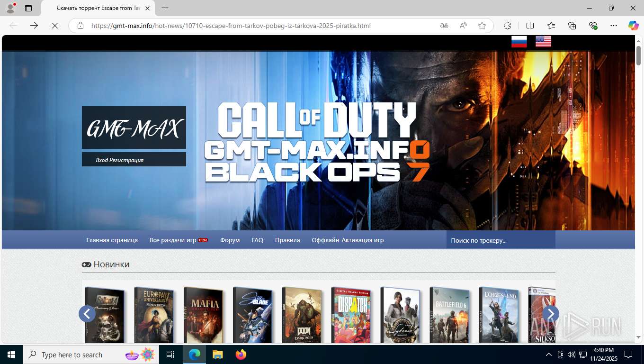Close the Escape from Tarkov tab
The width and height of the screenshot is (644, 364).
tap(147, 8)
